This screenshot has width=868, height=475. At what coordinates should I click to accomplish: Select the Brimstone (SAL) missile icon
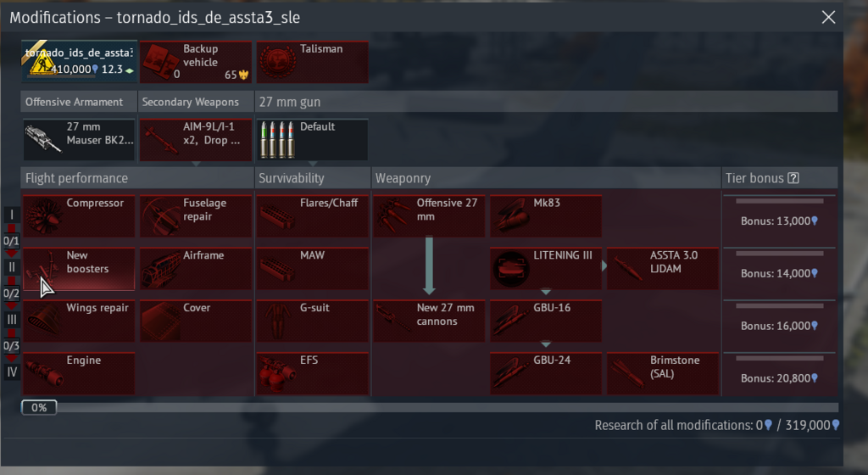tap(626, 374)
